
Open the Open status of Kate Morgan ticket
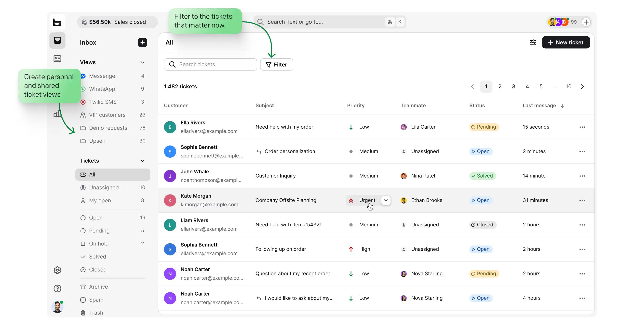point(481,200)
